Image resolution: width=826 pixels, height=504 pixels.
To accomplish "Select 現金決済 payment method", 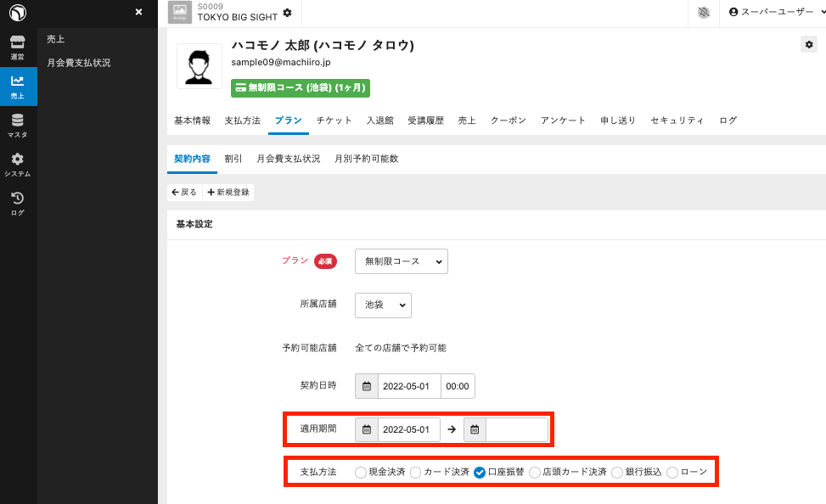I will (362, 472).
